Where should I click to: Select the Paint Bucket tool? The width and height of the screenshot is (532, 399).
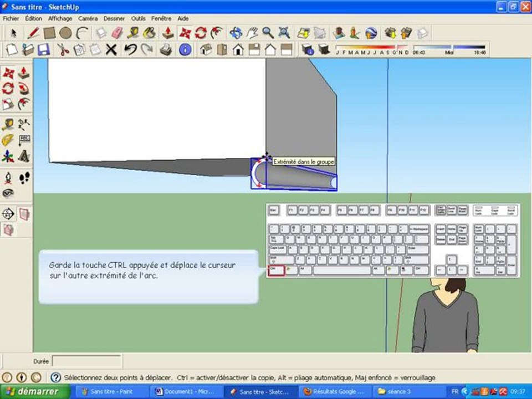pyautogui.click(x=149, y=33)
